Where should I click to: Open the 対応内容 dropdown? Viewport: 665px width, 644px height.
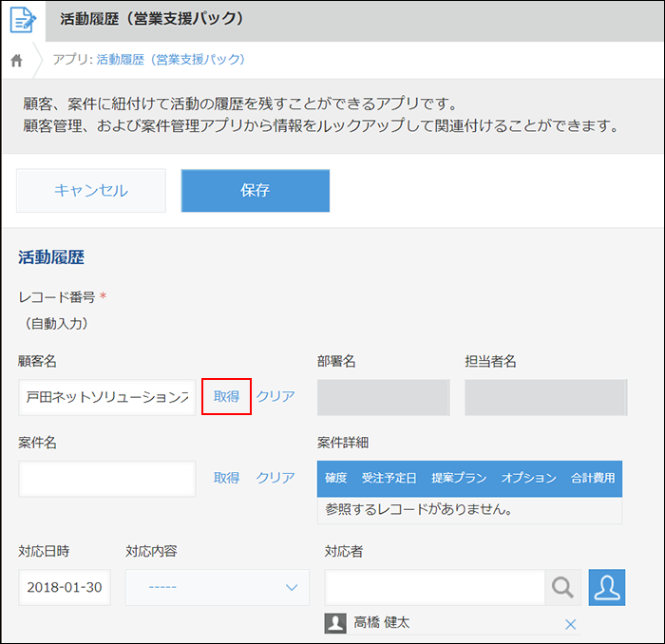[218, 587]
